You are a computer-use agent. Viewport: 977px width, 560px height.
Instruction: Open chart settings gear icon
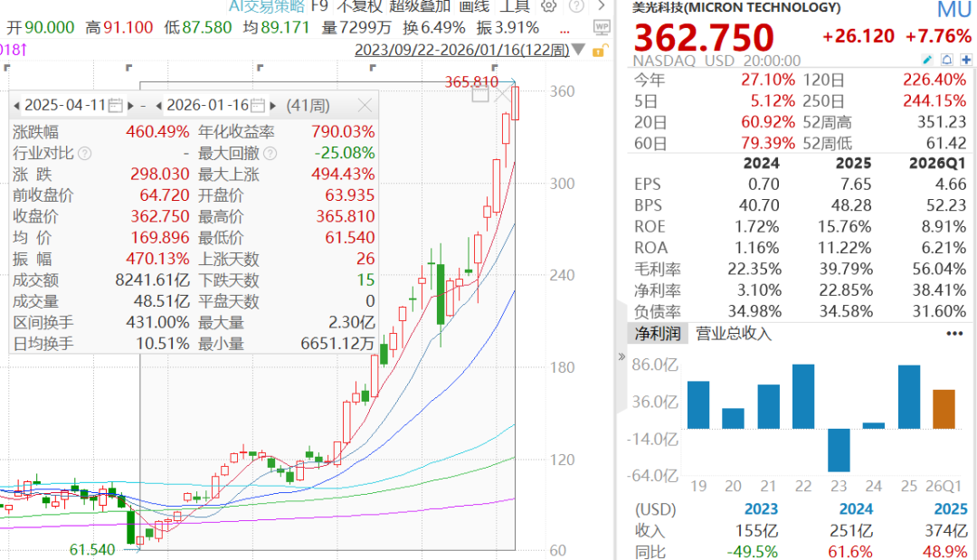tap(548, 6)
